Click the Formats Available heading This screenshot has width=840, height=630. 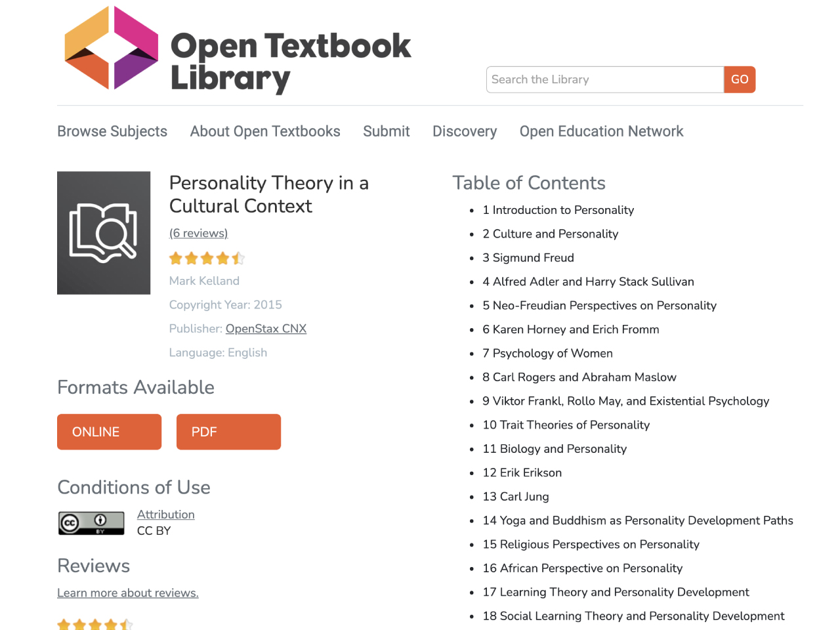(x=136, y=387)
